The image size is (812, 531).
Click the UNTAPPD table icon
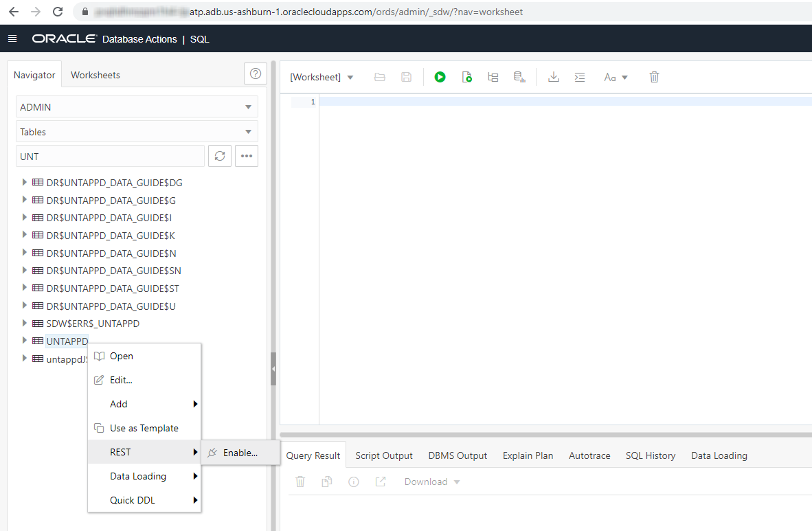38,341
